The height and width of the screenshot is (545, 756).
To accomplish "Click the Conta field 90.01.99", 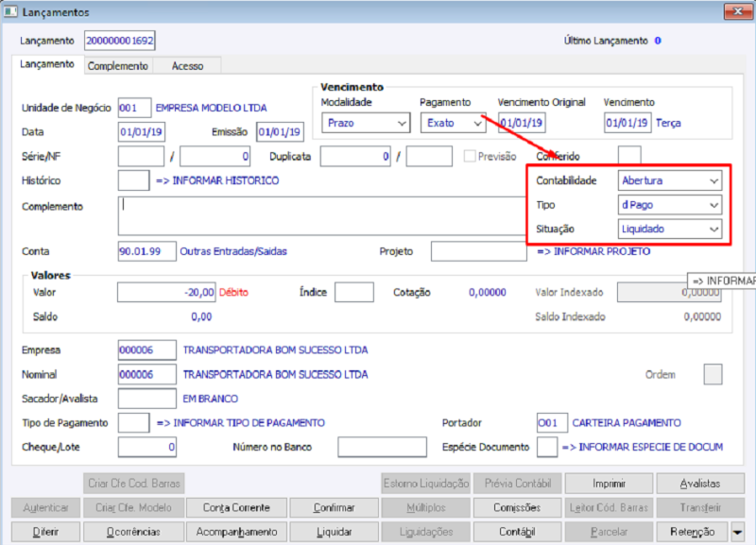I will tap(147, 251).
